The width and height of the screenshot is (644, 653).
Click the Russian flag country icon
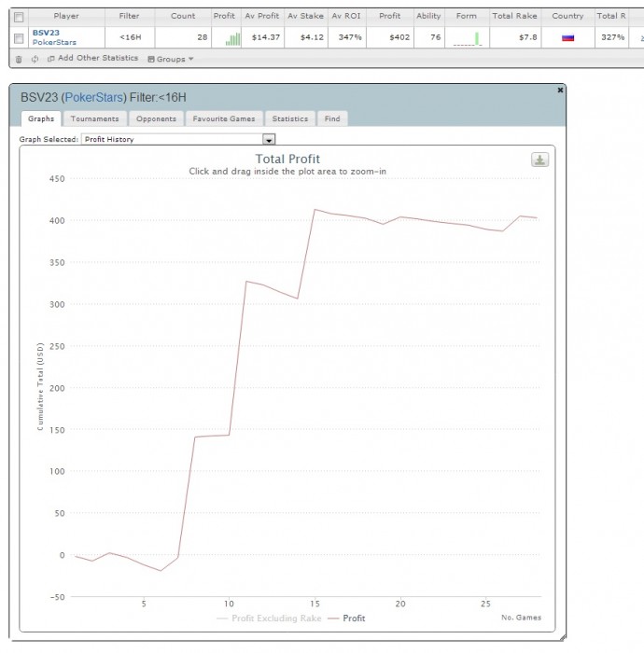pyautogui.click(x=567, y=37)
